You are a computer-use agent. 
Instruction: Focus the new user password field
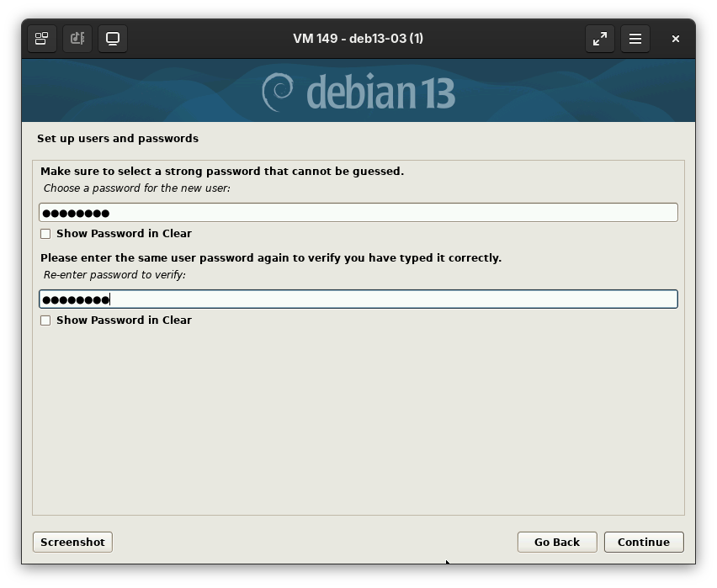(x=358, y=213)
